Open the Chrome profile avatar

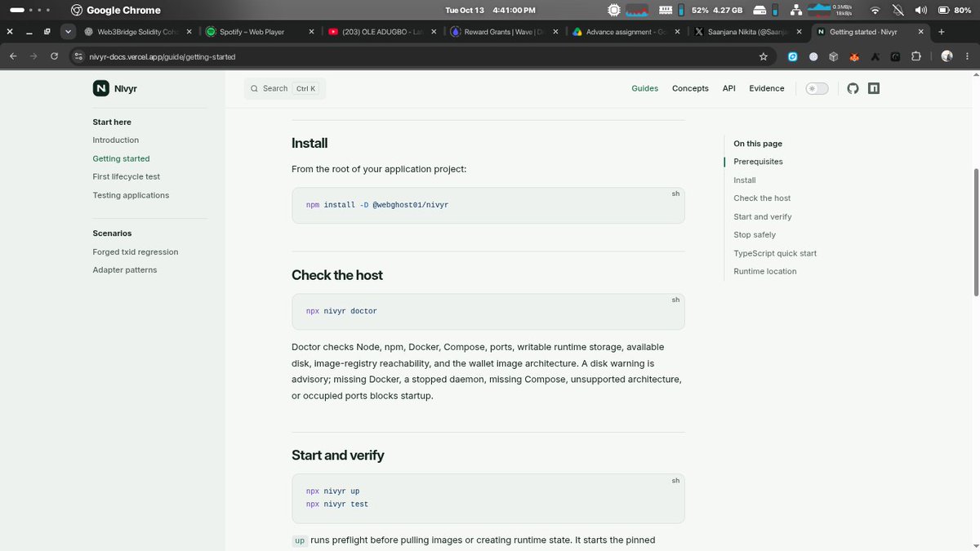947,56
